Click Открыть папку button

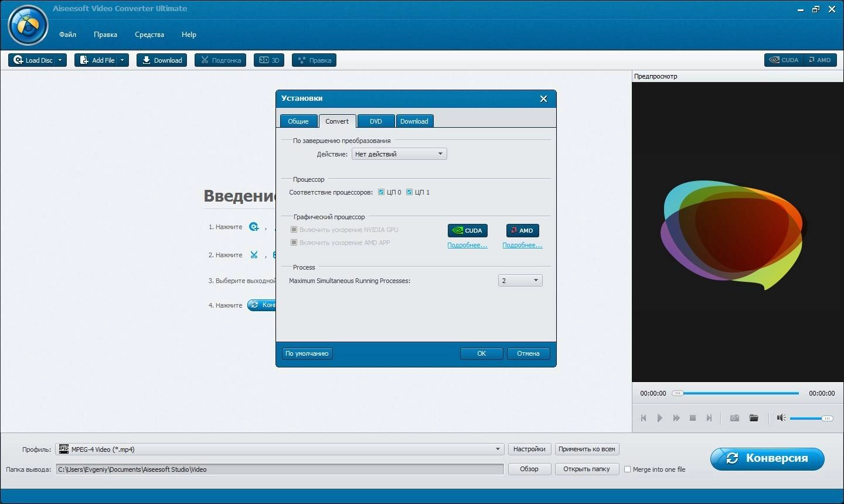pyautogui.click(x=587, y=469)
